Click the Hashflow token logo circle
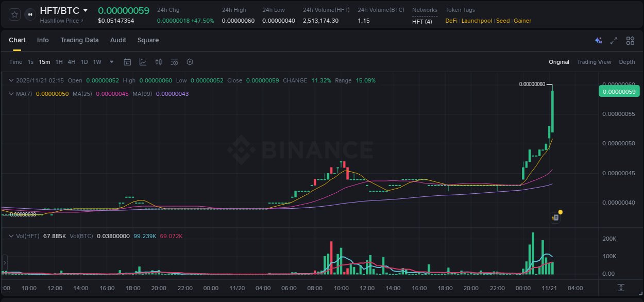644x302 pixels. click(29, 14)
